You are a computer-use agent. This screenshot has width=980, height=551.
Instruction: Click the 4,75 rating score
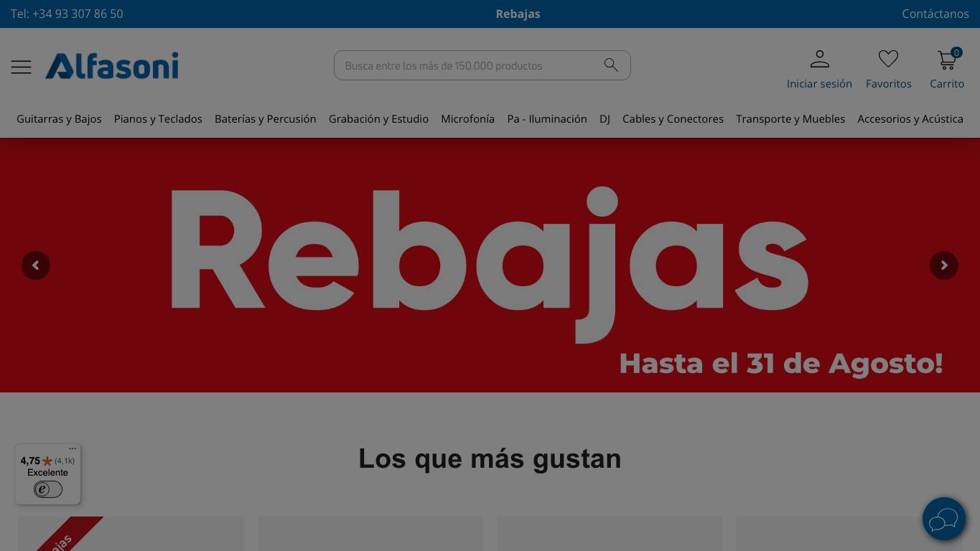(30, 461)
